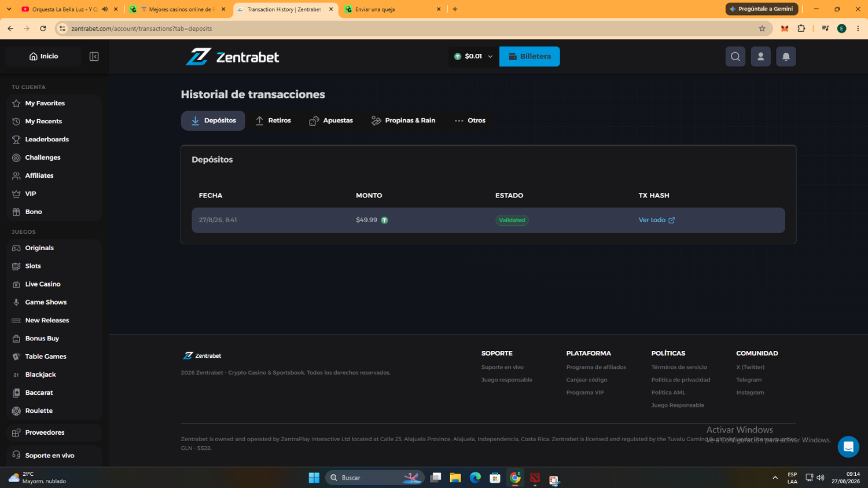Open the search icon in header
This screenshot has height=488, width=868.
coord(735,57)
